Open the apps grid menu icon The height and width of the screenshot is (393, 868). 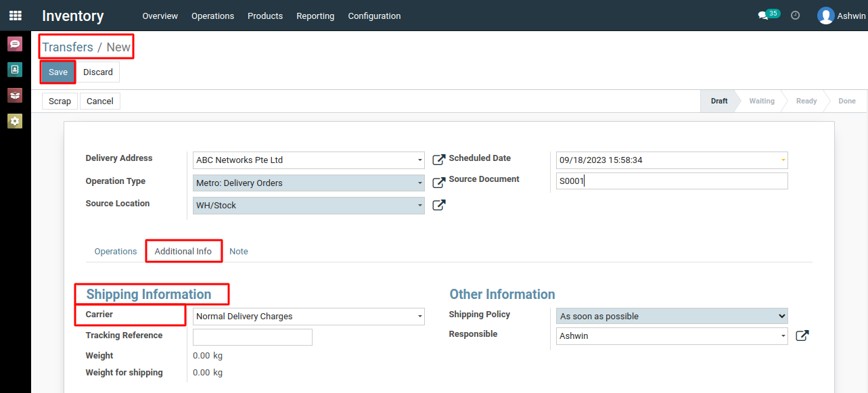tap(15, 16)
